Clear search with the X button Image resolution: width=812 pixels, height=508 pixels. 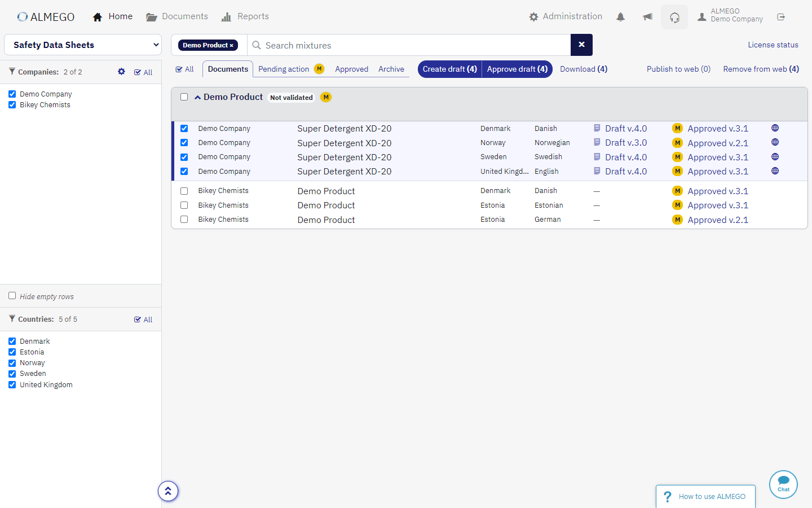tap(581, 45)
